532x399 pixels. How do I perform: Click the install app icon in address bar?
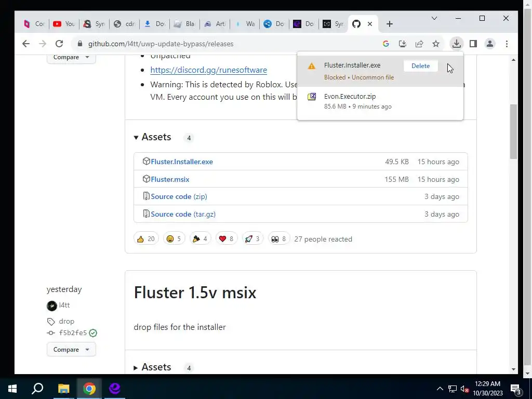click(403, 44)
